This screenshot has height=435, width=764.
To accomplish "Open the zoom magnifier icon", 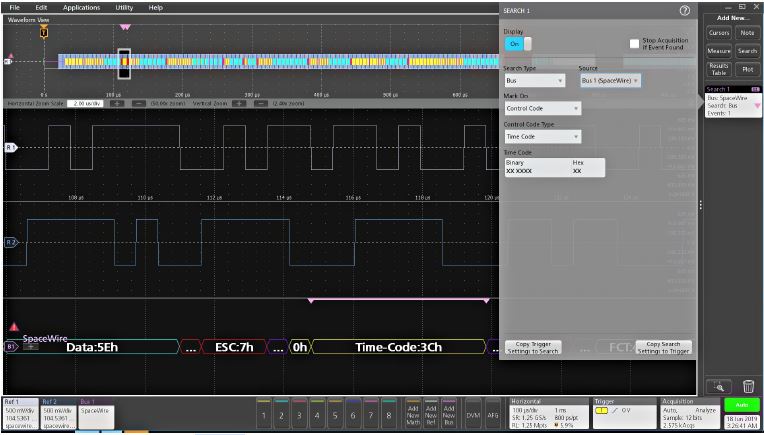I will 719,385.
